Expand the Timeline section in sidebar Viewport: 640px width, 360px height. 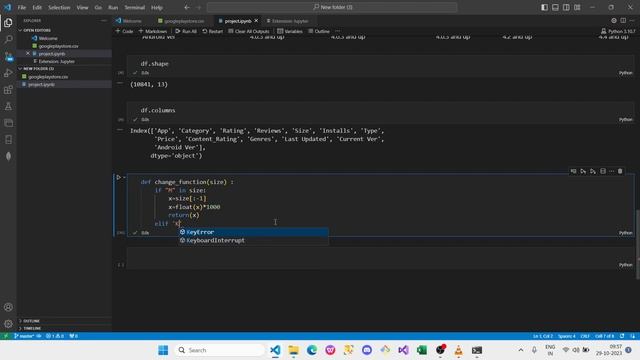[x=64, y=328]
